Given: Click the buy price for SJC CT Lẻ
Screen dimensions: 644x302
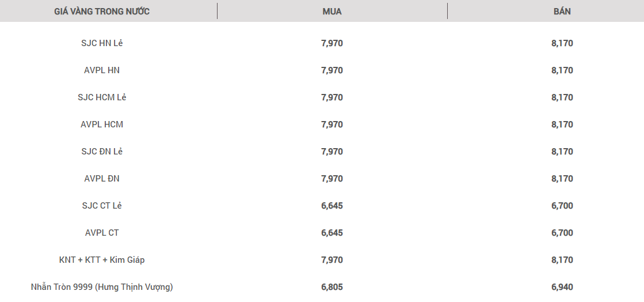Looking at the screenshot, I should [332, 206].
